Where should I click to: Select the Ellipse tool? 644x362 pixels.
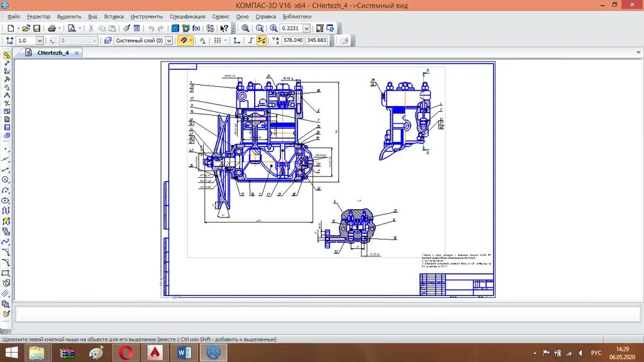[6, 200]
